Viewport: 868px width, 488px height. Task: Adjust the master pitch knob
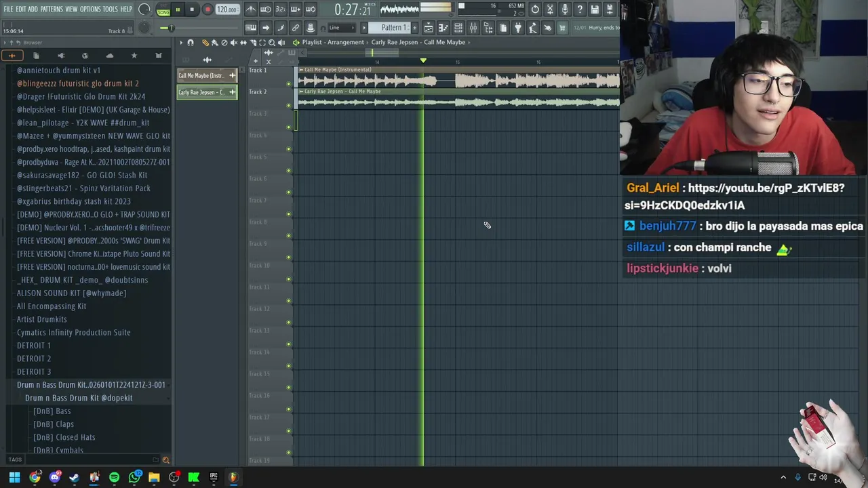[144, 28]
